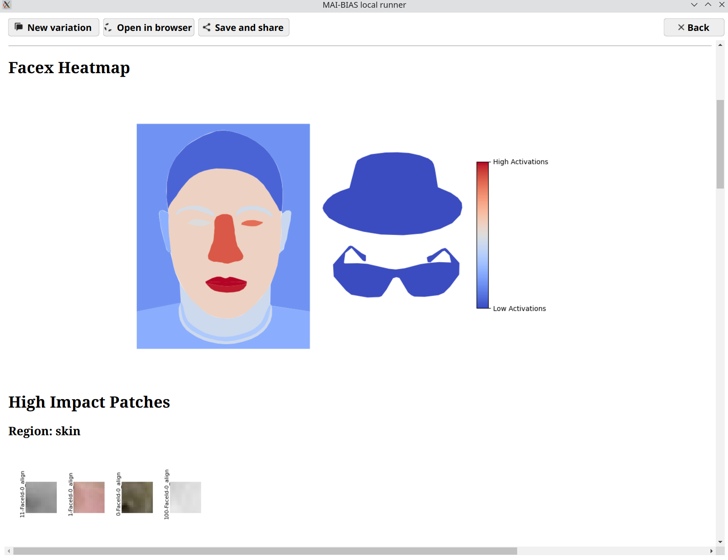Click the scrollbar down arrow
Viewport: 728px width, 560px height.
coord(720,541)
